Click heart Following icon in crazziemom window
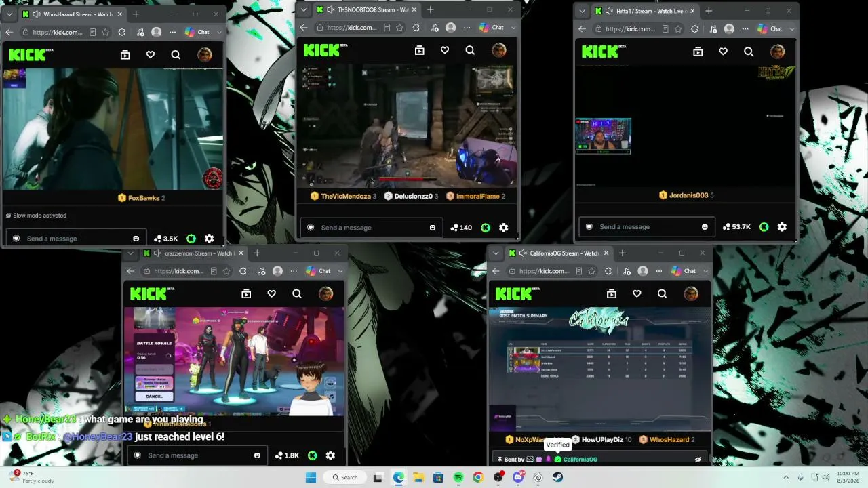 (x=271, y=293)
